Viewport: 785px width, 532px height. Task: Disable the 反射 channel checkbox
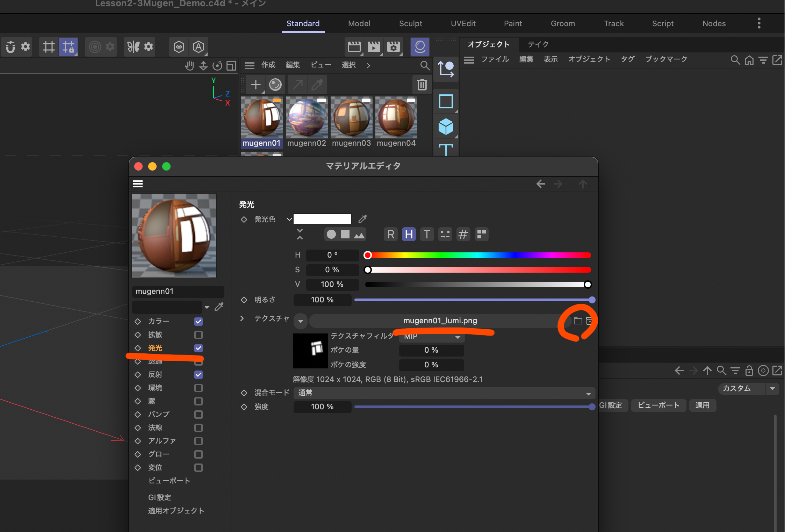point(198,375)
